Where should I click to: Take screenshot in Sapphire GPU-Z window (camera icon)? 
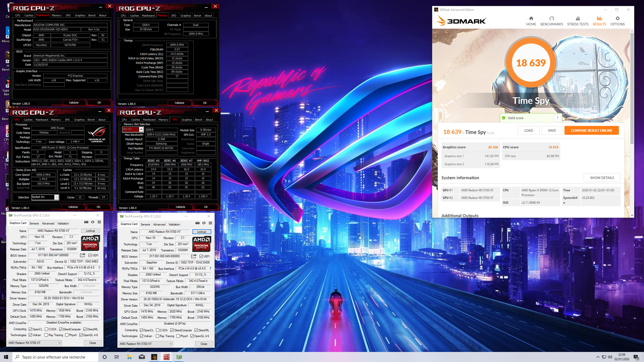pyautogui.click(x=197, y=223)
